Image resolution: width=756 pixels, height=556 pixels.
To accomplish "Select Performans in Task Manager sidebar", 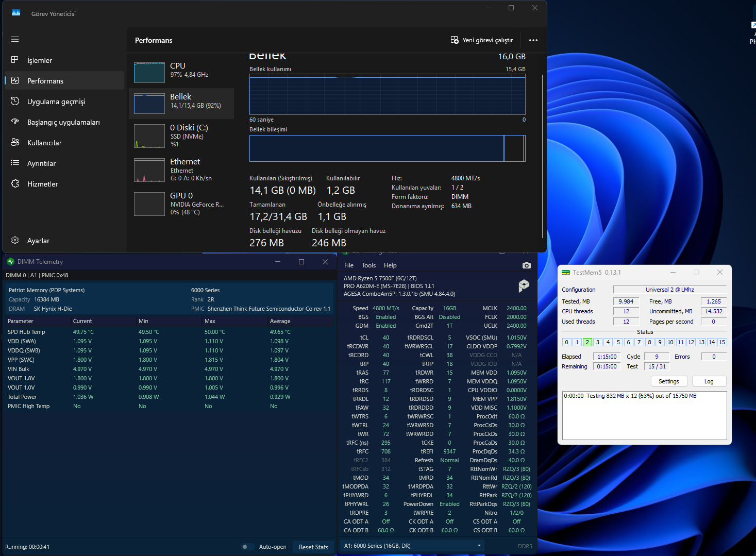I will [x=64, y=81].
